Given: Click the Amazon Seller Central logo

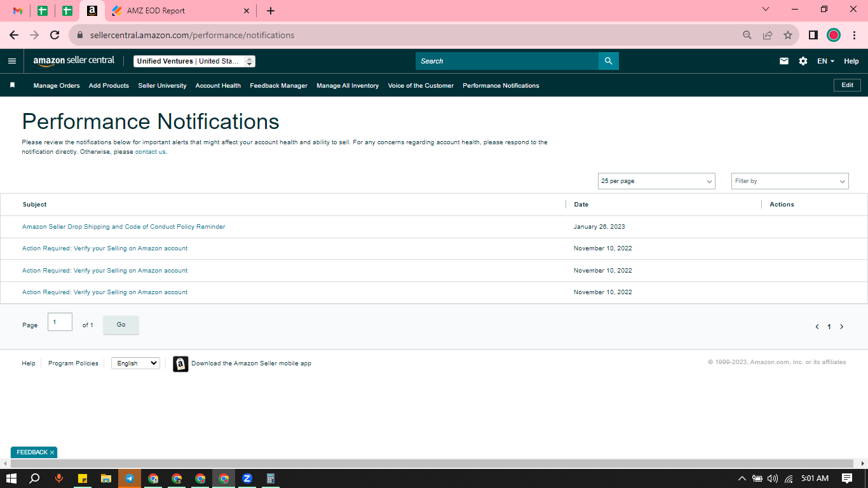Looking at the screenshot, I should 74,61.
